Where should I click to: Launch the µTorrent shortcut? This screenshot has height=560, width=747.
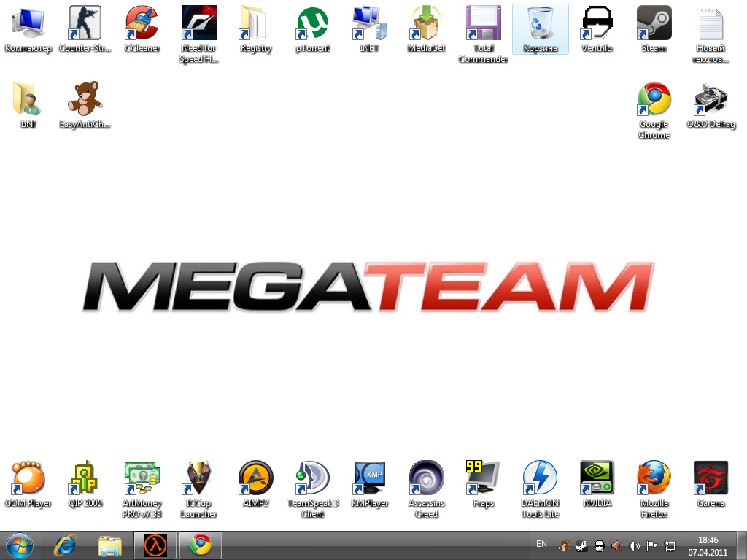click(x=312, y=29)
